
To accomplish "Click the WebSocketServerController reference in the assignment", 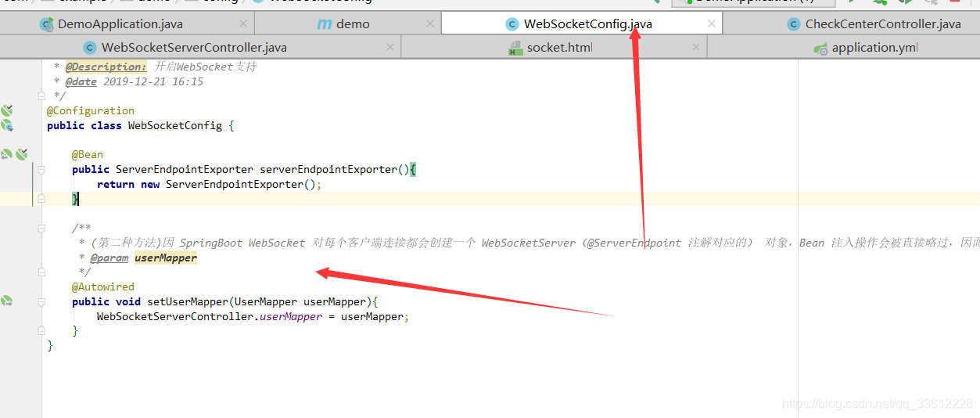I will pos(175,316).
